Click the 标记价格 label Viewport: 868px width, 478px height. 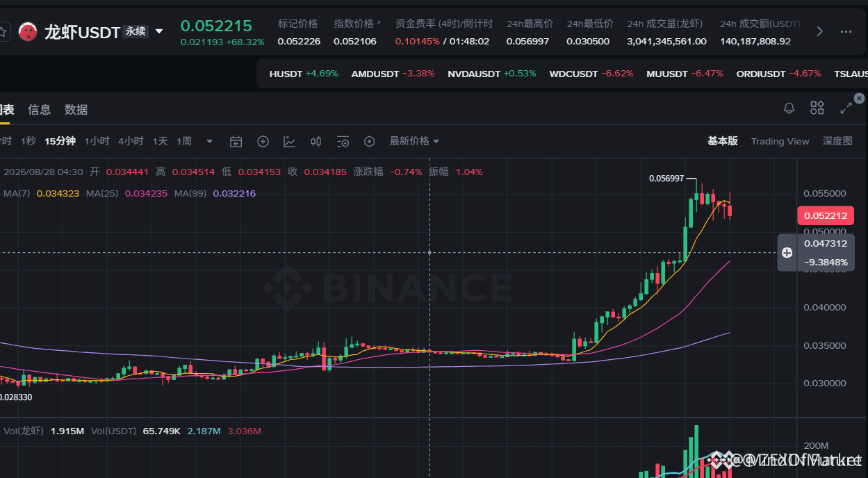click(x=297, y=23)
